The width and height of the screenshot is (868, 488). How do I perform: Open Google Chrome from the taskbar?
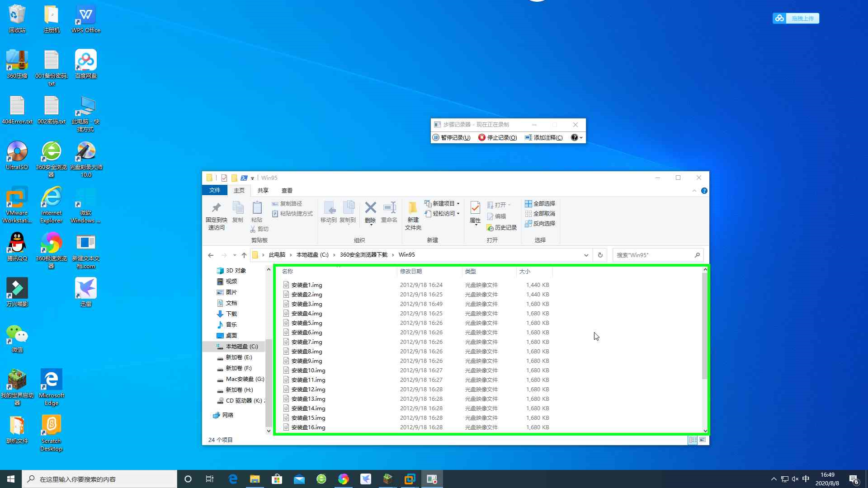344,479
